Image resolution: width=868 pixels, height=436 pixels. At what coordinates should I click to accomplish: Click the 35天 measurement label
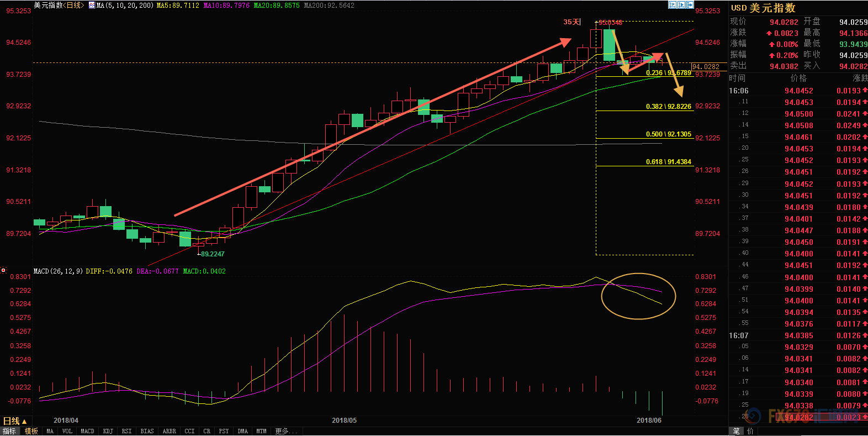pos(572,22)
